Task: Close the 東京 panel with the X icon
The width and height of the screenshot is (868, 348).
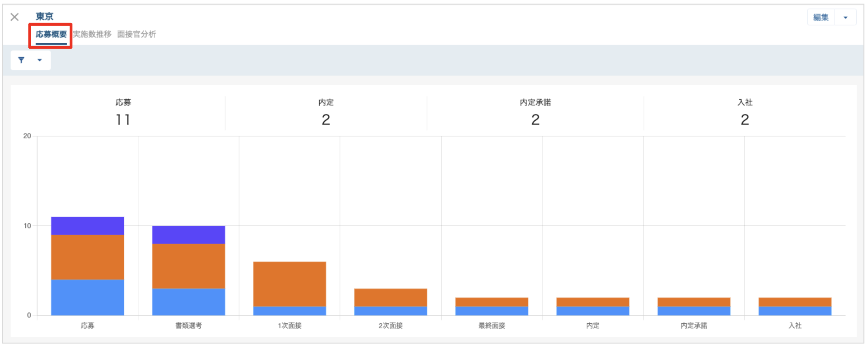Action: (x=14, y=17)
